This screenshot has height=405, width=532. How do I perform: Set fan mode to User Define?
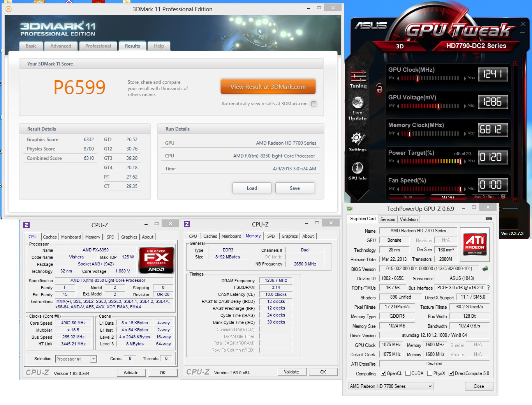click(x=484, y=197)
